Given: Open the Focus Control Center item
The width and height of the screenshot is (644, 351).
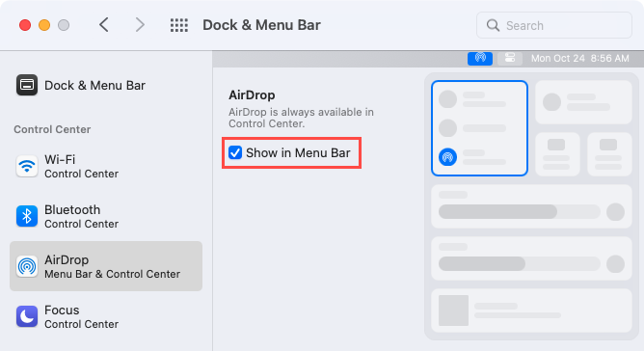Looking at the screenshot, I should [x=106, y=316].
